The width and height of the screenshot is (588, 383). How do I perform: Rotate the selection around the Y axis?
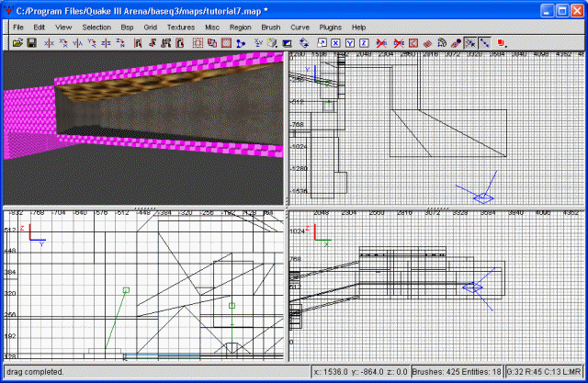(x=92, y=43)
